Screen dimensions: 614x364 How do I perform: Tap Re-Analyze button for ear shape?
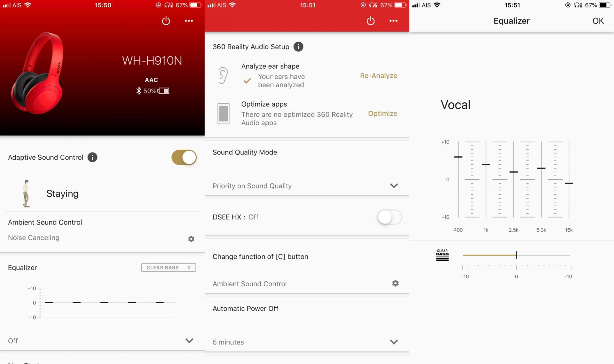[x=378, y=75]
